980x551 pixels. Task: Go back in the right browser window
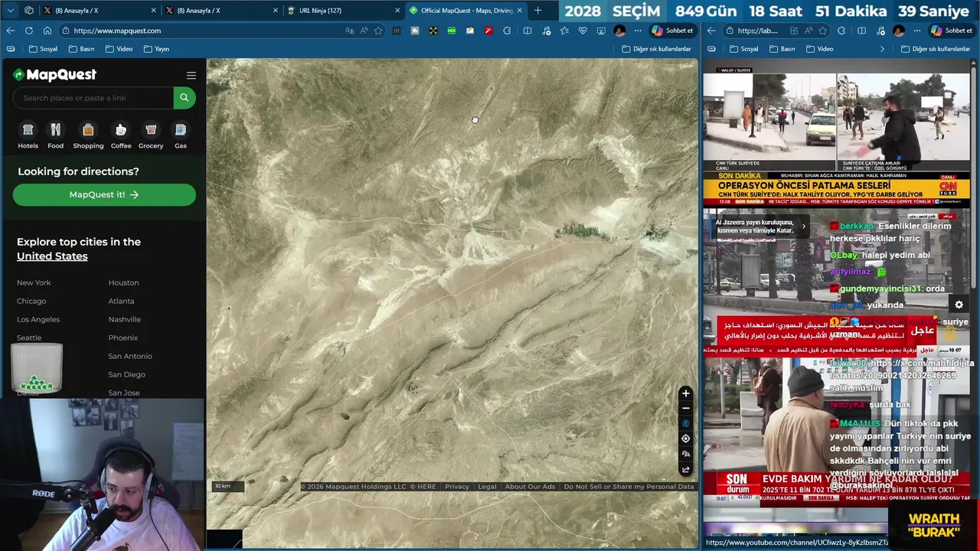pos(711,31)
